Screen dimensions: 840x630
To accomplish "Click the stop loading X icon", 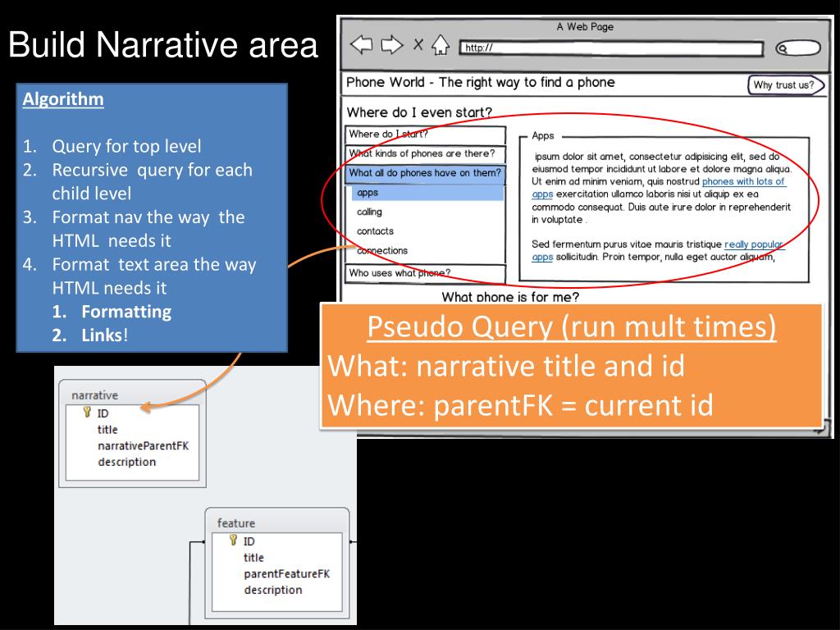I will click(418, 44).
